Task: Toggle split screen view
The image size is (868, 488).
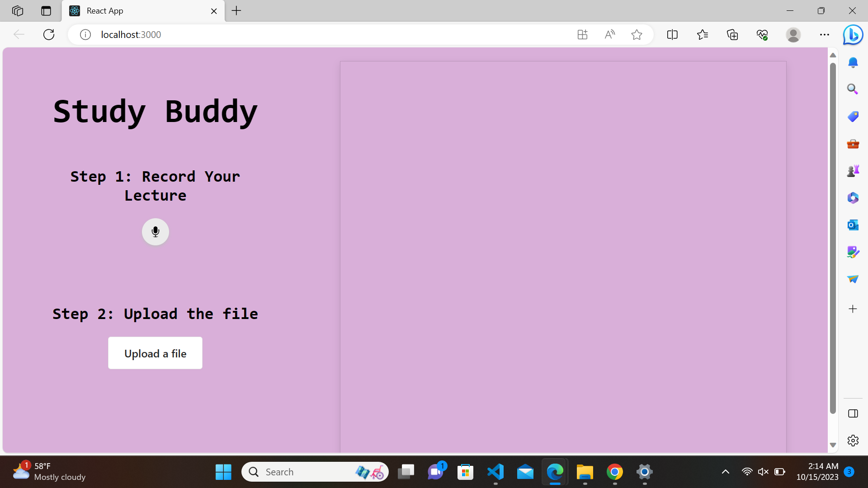Action: [672, 34]
